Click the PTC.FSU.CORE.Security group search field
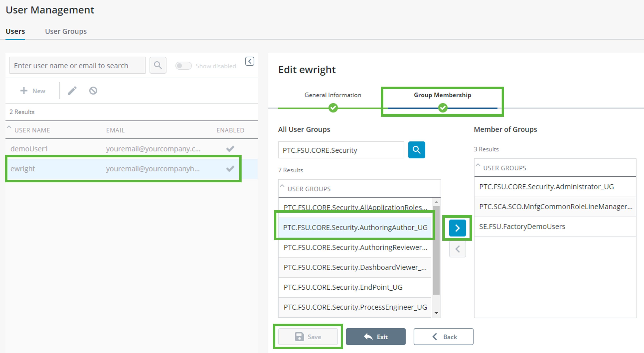Viewport: 644px width, 353px height. 341,150
